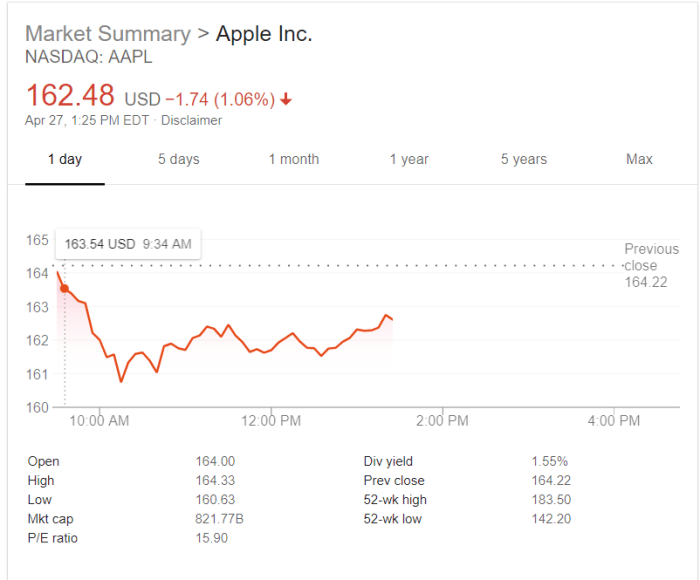Select the 5 days chart range
Screen dimensions: 700x580
(178, 159)
